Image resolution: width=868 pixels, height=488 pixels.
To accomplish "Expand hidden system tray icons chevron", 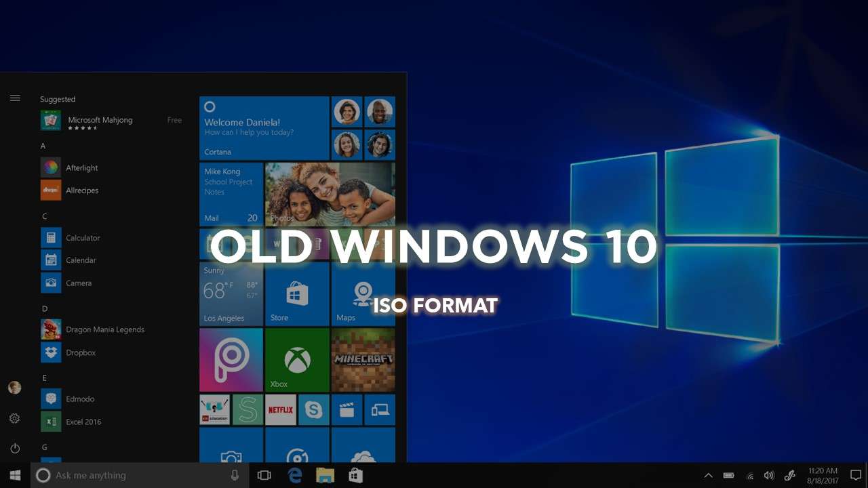I will [709, 476].
